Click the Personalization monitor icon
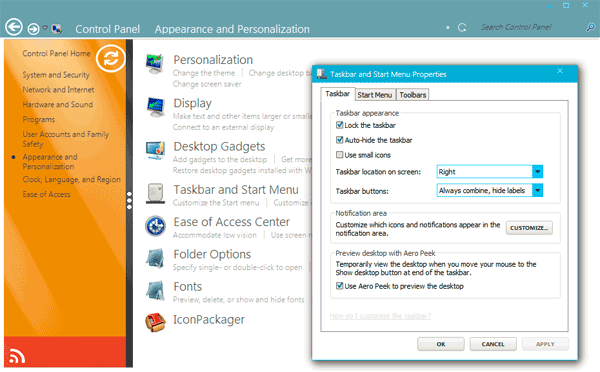This screenshot has height=372, width=600. point(155,64)
